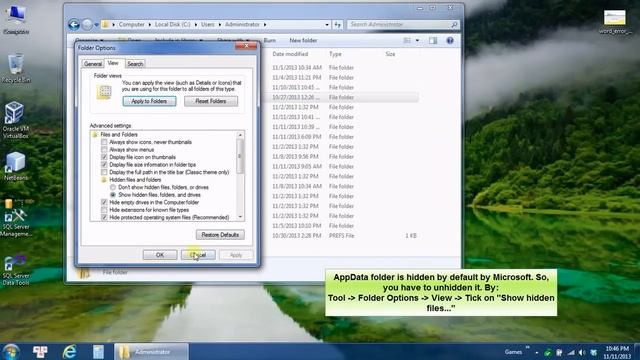Click the refresh button beside address bar
Screen dimensions: 640x360
338,24
